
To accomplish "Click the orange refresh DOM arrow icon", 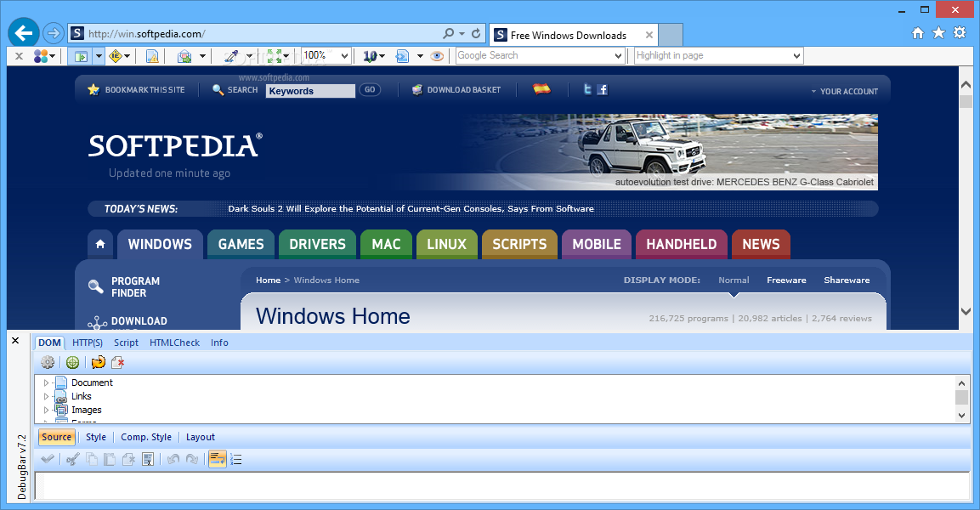I will (98, 362).
